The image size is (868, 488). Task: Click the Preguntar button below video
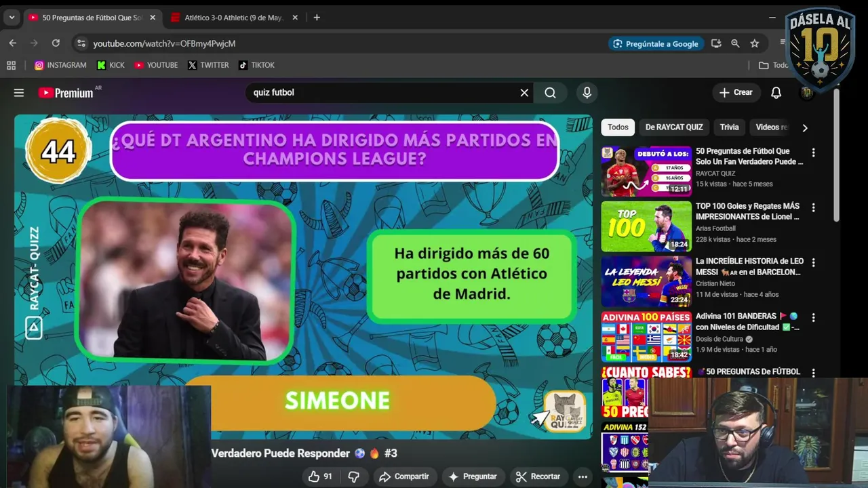pos(473,476)
